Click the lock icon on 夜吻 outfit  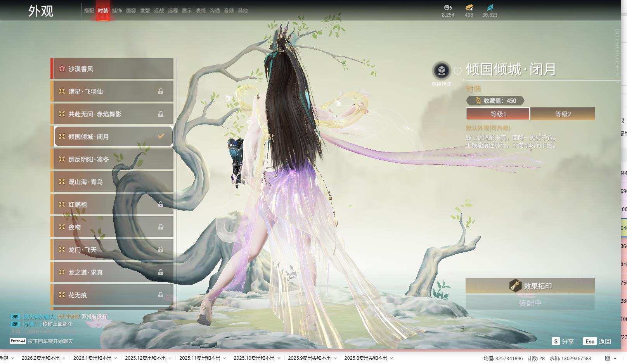coord(160,227)
